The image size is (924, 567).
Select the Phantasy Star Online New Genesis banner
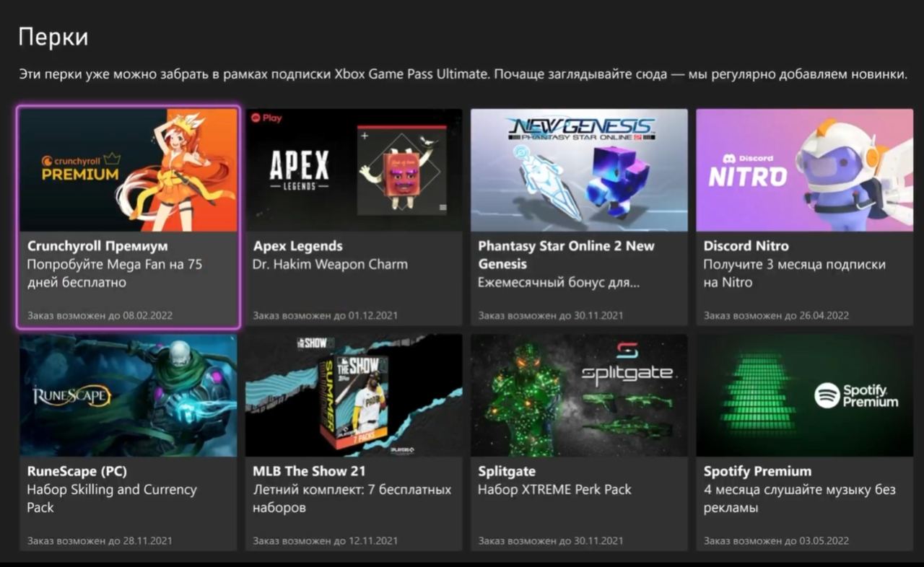tap(579, 170)
